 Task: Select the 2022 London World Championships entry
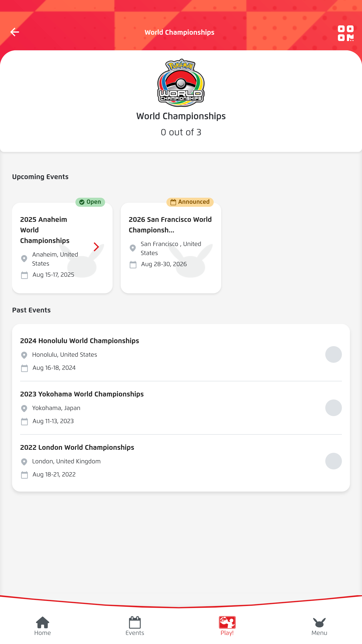[x=181, y=461]
